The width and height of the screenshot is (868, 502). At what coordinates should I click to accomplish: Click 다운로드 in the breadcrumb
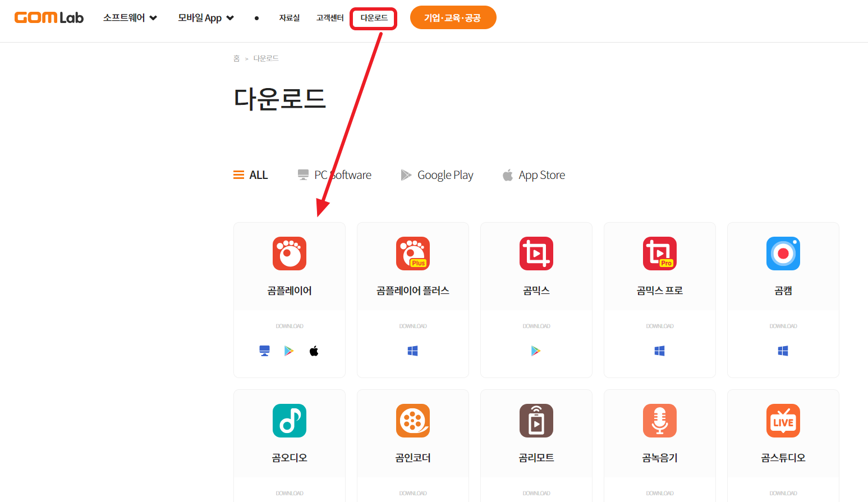266,58
